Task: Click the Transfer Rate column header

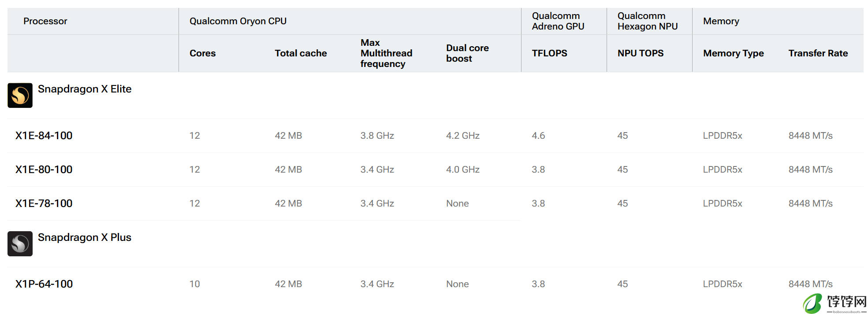Action: pos(818,53)
